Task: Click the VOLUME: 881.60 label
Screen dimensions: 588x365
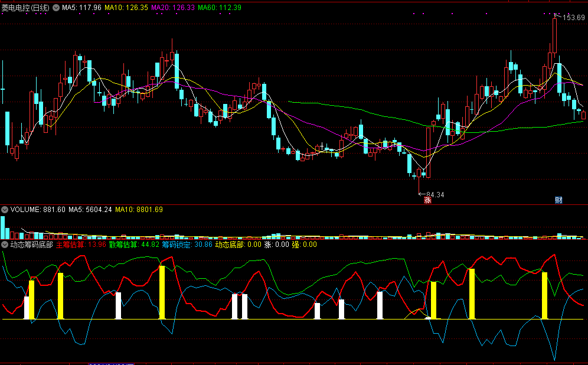Action: tap(38, 210)
